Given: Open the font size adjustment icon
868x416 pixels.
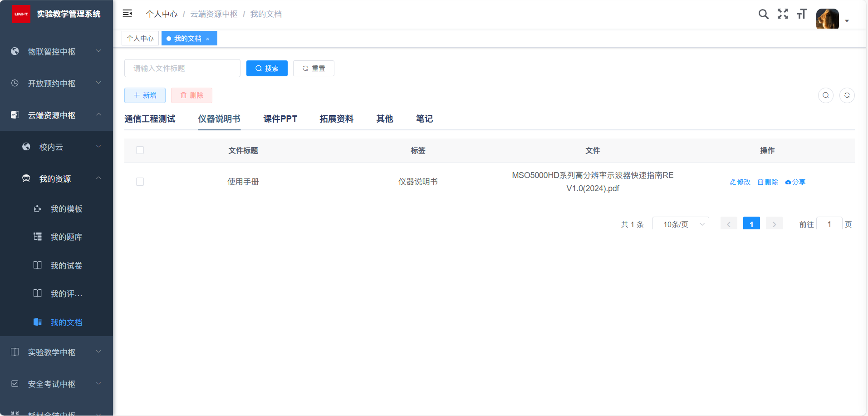Looking at the screenshot, I should click(x=802, y=14).
